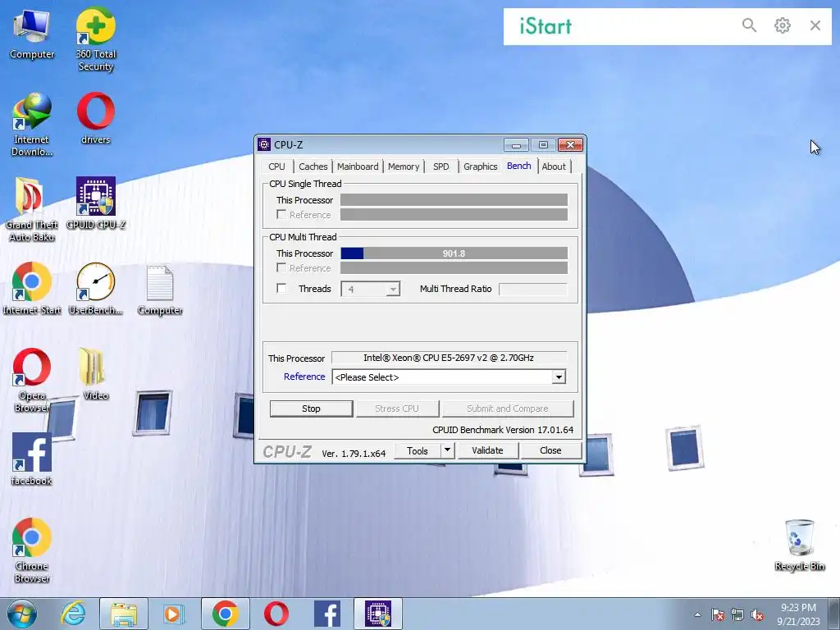Open Internet Download Manager shortcut
The width and height of the screenshot is (840, 630).
[32, 125]
